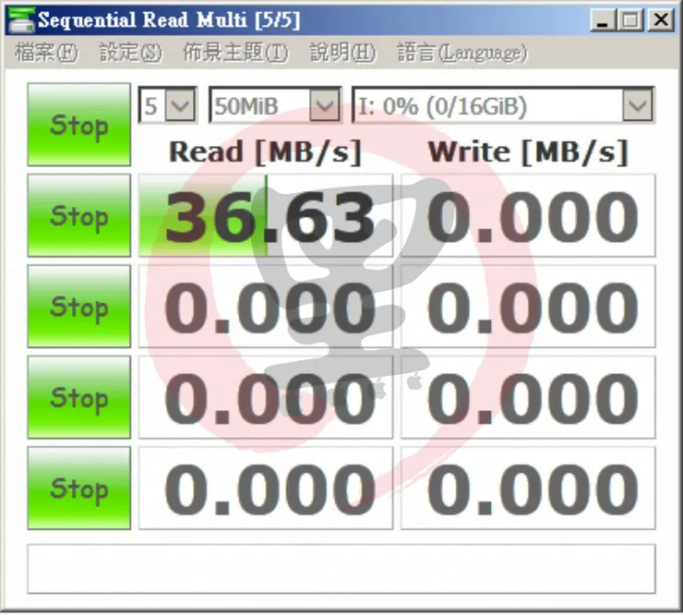Screen dimensions: 683x616
Task: Open the 佈景主題(T) menu
Action: click(x=235, y=53)
